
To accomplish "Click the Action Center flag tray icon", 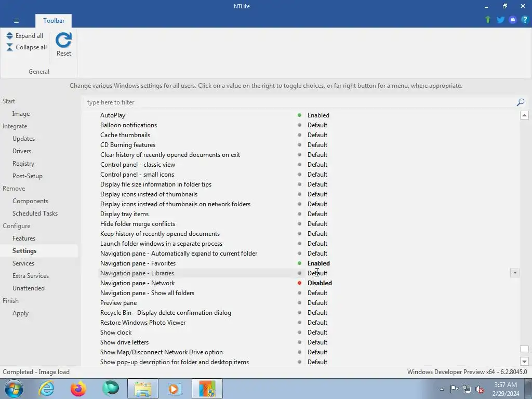I will [x=454, y=389].
